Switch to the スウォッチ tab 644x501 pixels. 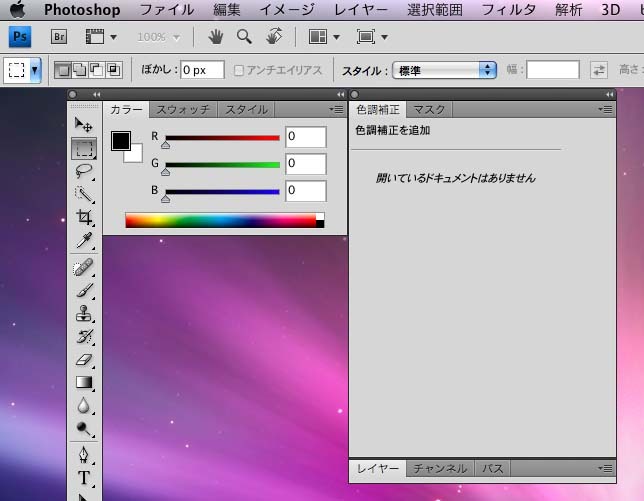pyautogui.click(x=183, y=110)
